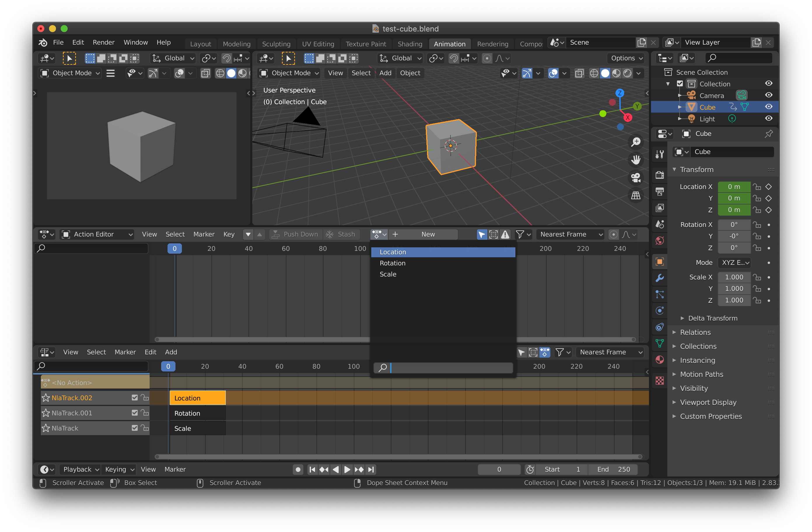Viewport: 812px width, 532px height.
Task: Click the pan hand gizmo in viewport
Action: (636, 160)
